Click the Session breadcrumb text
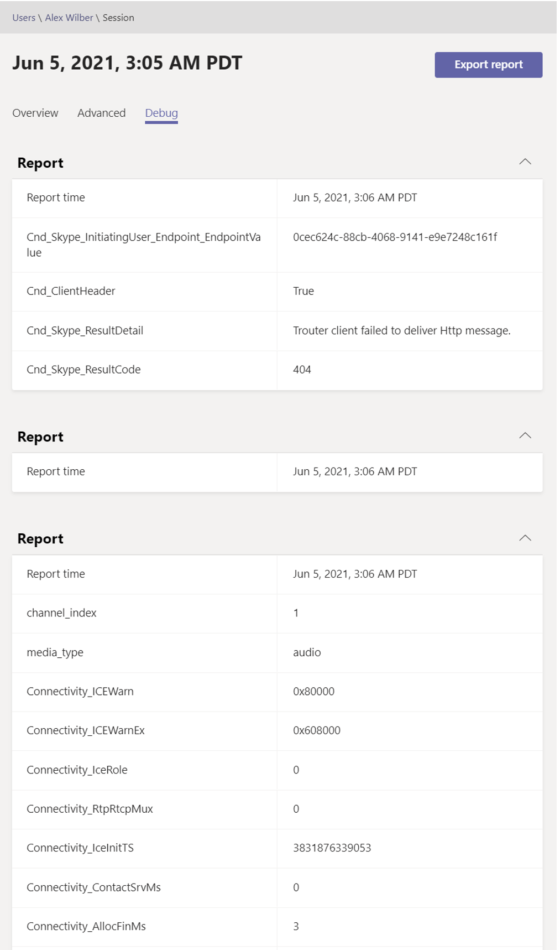This screenshot has width=560, height=950. (118, 18)
